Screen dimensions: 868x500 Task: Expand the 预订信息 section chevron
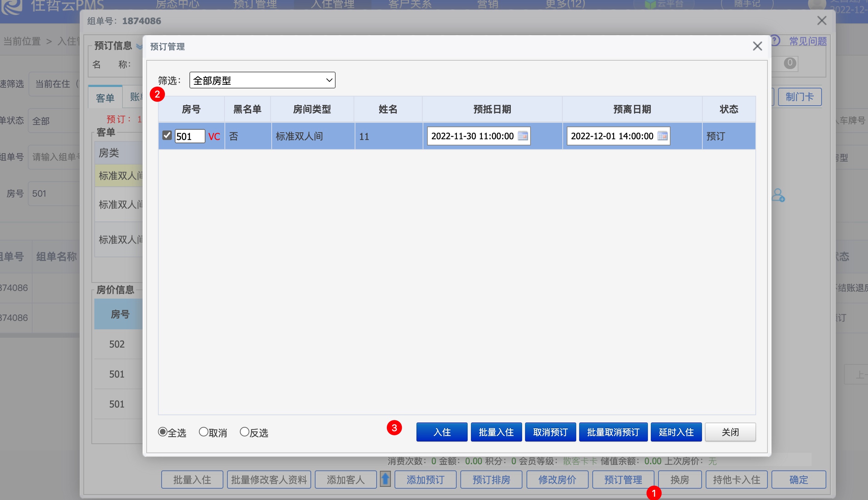[x=139, y=46]
